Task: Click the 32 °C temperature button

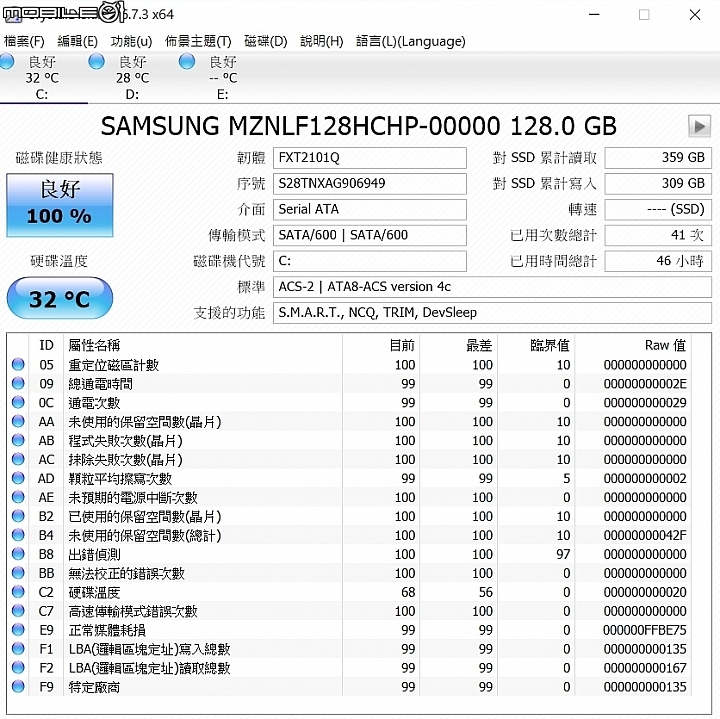Action: click(x=60, y=298)
